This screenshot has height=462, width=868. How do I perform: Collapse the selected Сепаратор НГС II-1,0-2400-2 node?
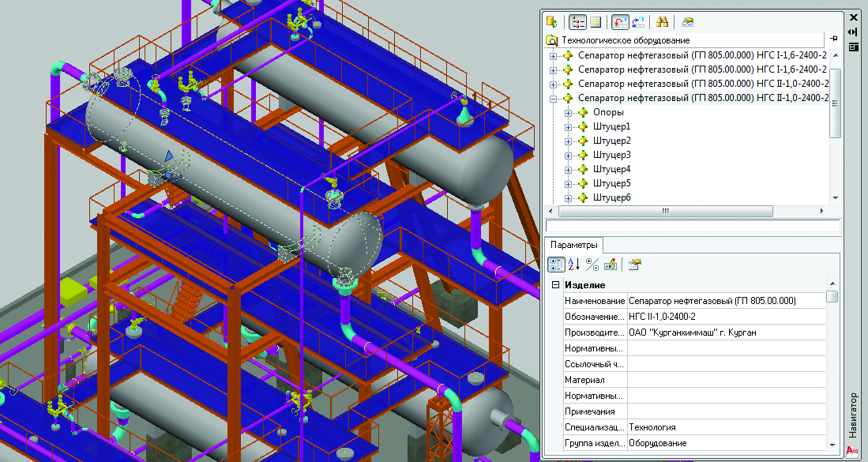point(554,98)
